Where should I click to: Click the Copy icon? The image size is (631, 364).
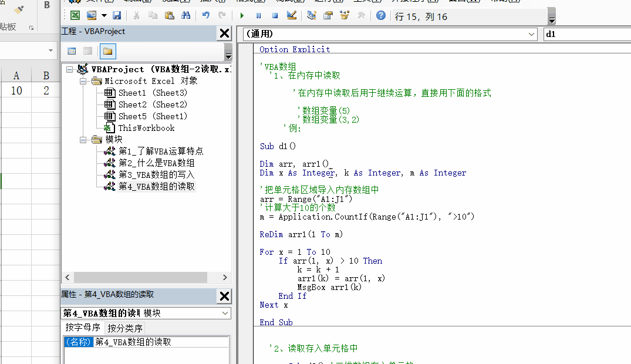(153, 16)
